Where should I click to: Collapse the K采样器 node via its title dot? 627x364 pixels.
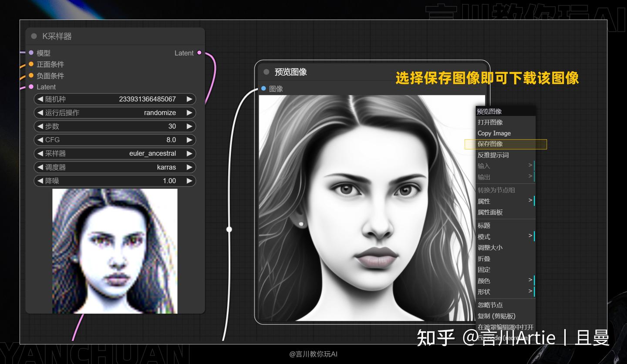tap(34, 36)
